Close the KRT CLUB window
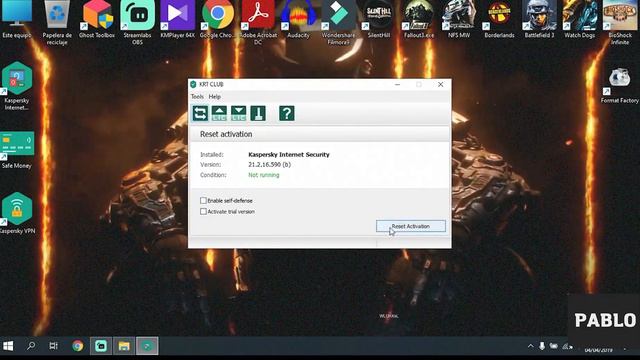The height and width of the screenshot is (360, 640). click(440, 84)
